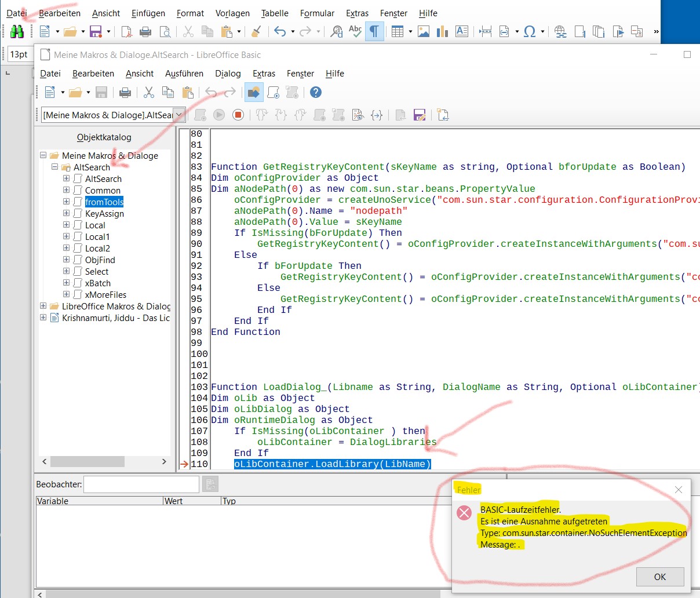Open the Formular menu in Writer

(x=317, y=13)
